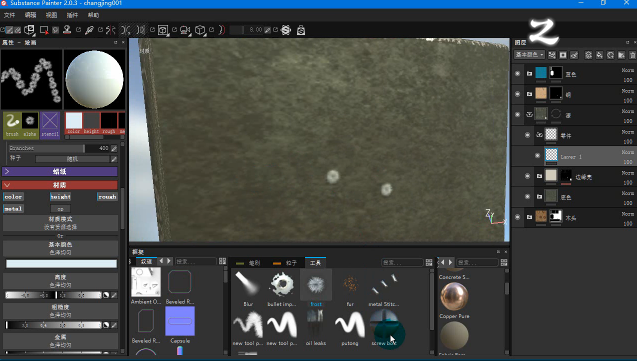Toggle visibility of the blue top folder layer
Viewport: 637px width, 361px height.
[x=517, y=73]
